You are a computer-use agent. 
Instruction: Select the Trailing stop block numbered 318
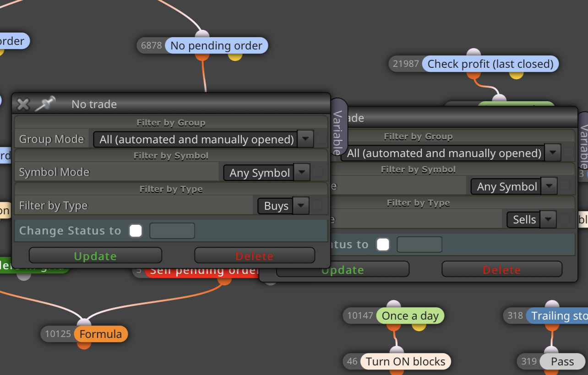pyautogui.click(x=557, y=315)
